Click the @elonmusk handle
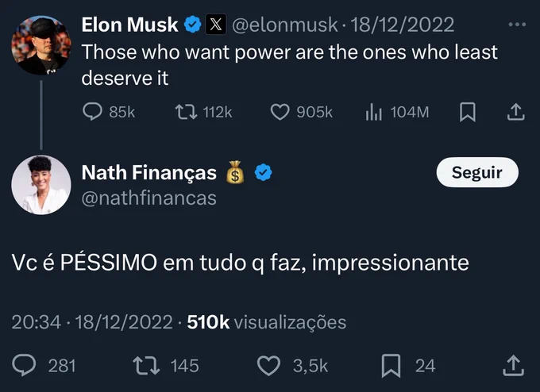 [285, 25]
